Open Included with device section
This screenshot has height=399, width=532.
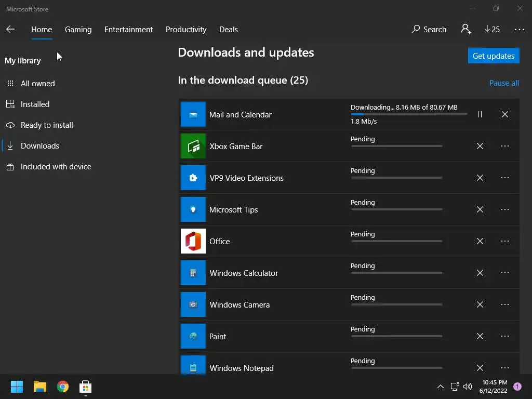pos(56,167)
